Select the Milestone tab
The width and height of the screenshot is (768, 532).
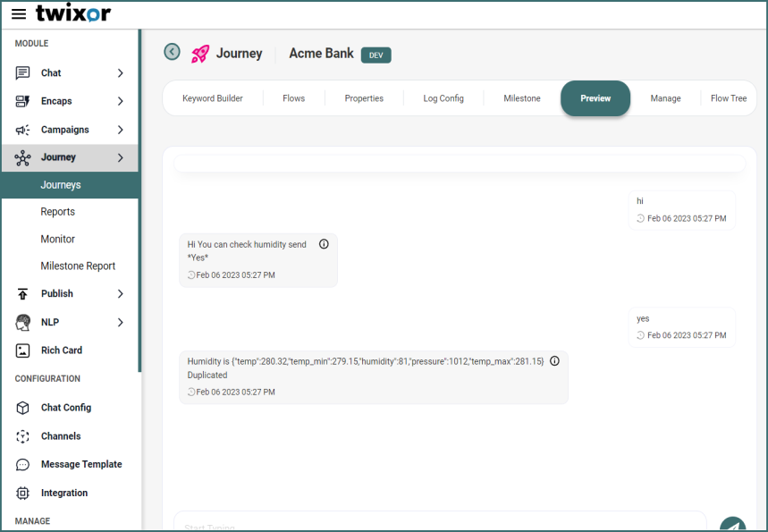point(522,98)
